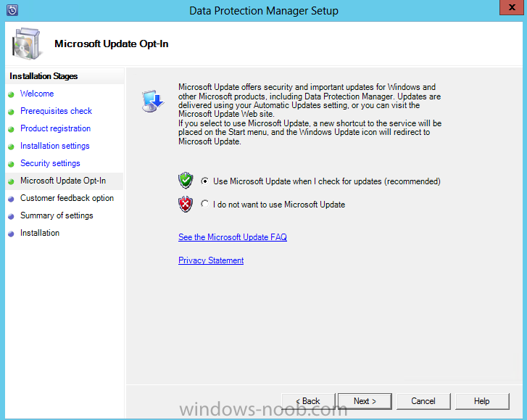Open Installation settings stage
This screenshot has height=420, width=527.
pos(55,146)
